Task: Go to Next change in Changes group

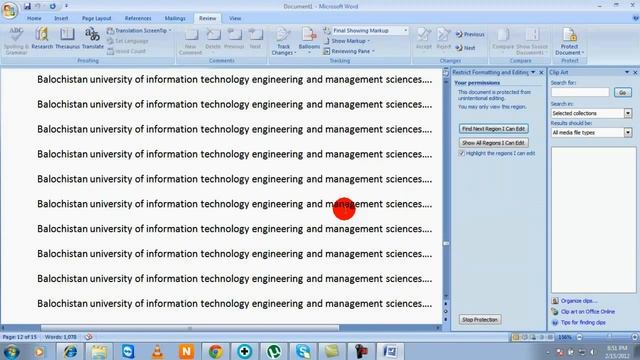Action: coord(466,48)
